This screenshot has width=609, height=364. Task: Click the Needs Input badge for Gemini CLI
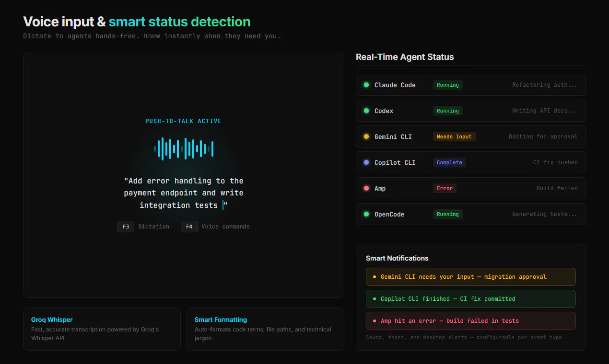tap(454, 136)
